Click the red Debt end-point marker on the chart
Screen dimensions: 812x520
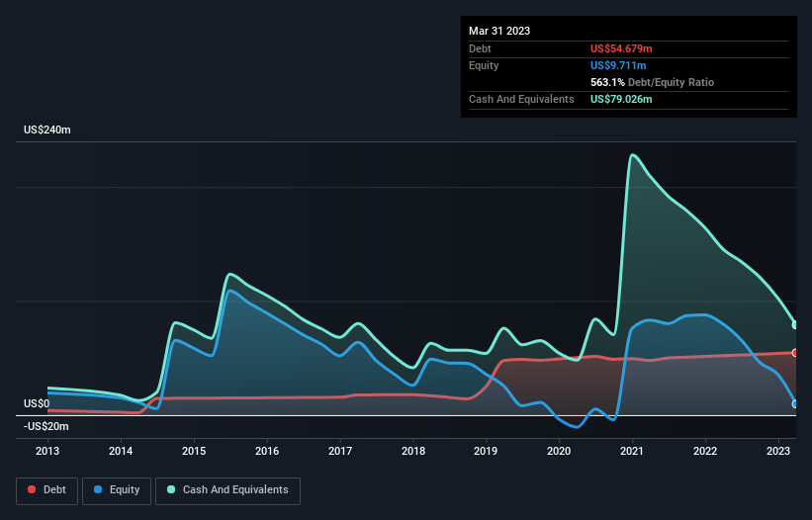795,353
